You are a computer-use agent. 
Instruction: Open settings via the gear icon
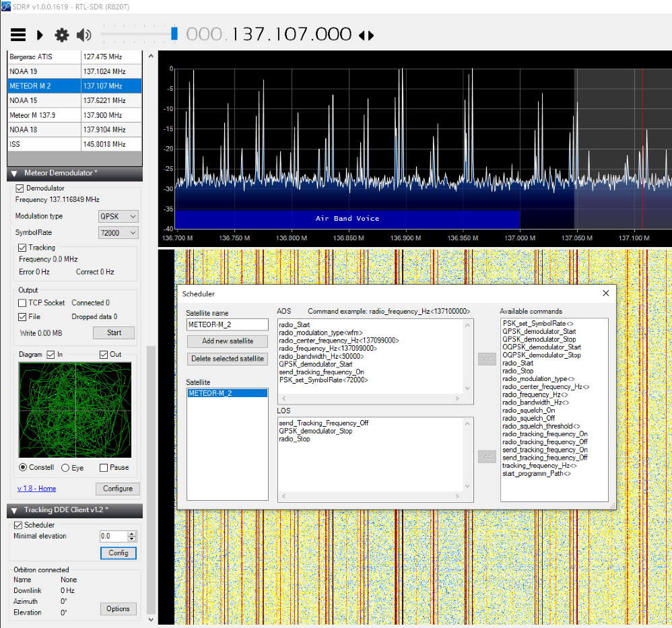click(62, 35)
